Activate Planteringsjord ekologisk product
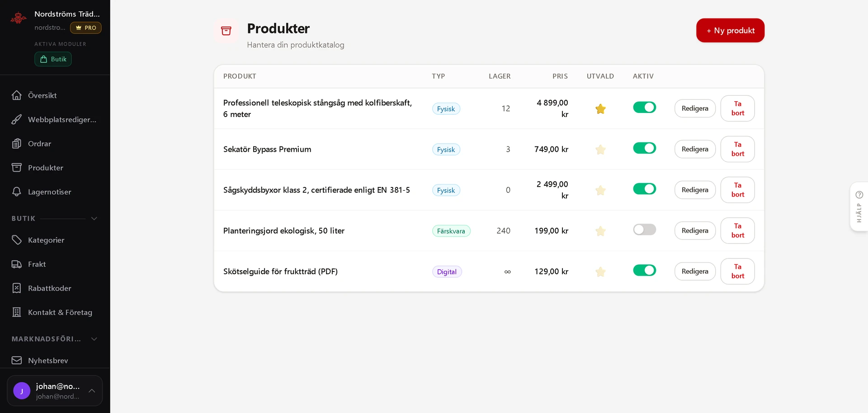The image size is (868, 413). [644, 230]
